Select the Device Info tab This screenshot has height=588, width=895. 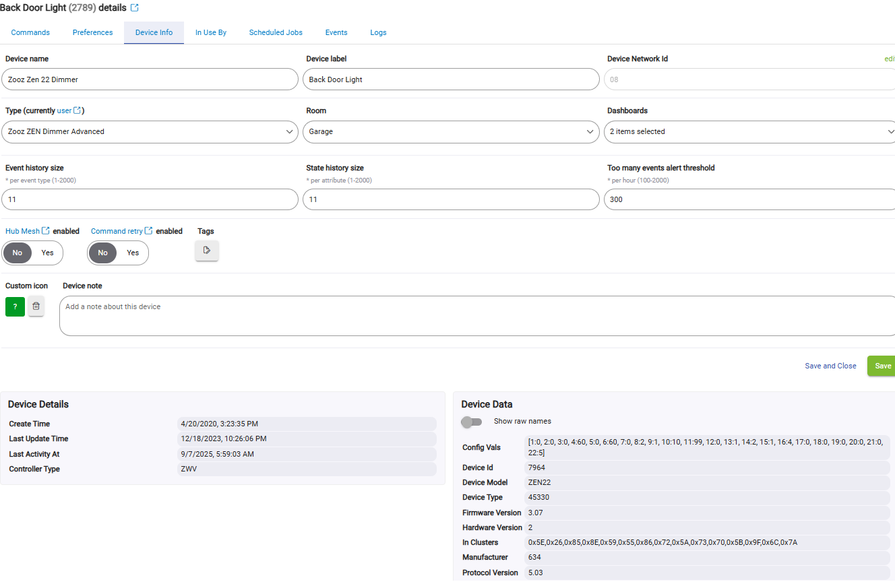154,32
